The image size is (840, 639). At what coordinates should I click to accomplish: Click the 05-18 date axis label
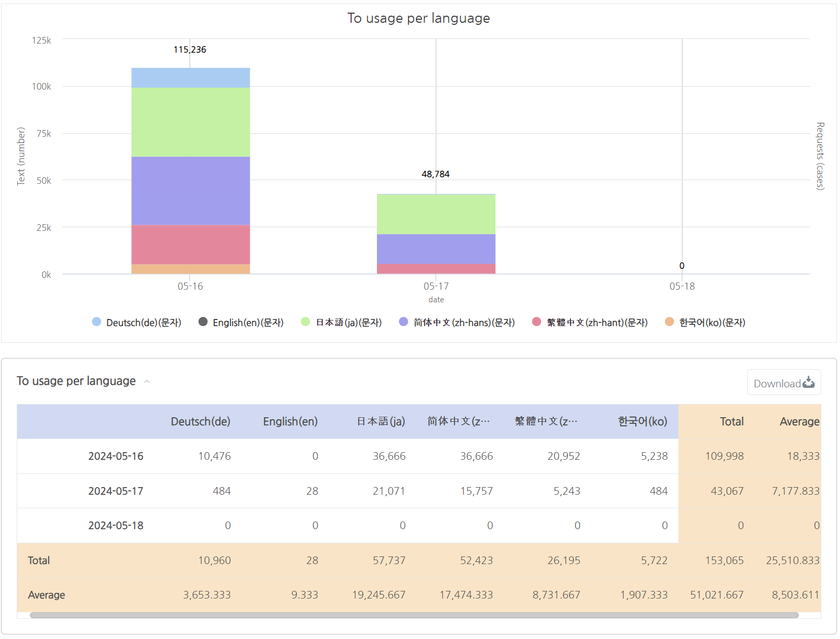coord(682,286)
